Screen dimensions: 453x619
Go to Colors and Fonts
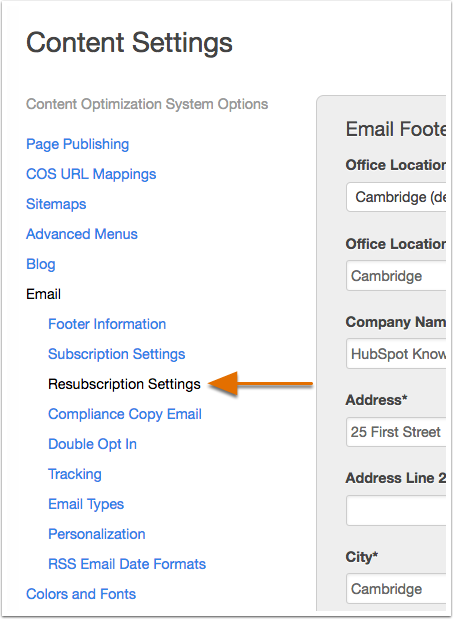click(x=81, y=594)
